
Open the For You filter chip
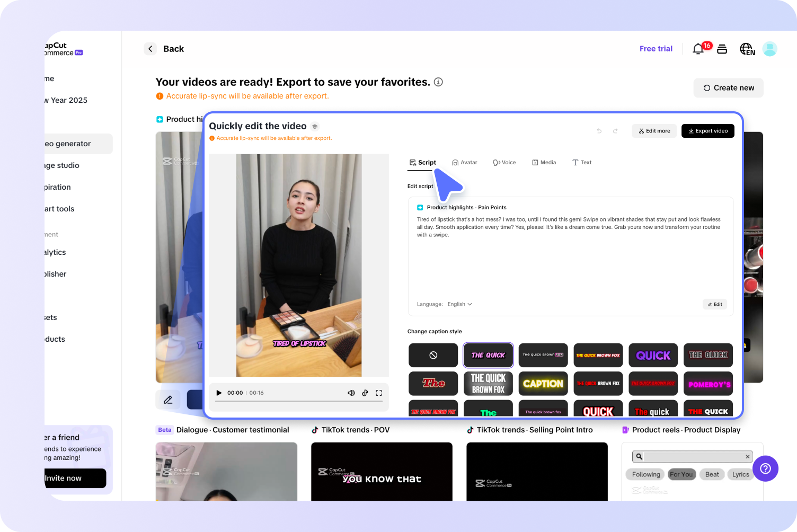tap(681, 474)
